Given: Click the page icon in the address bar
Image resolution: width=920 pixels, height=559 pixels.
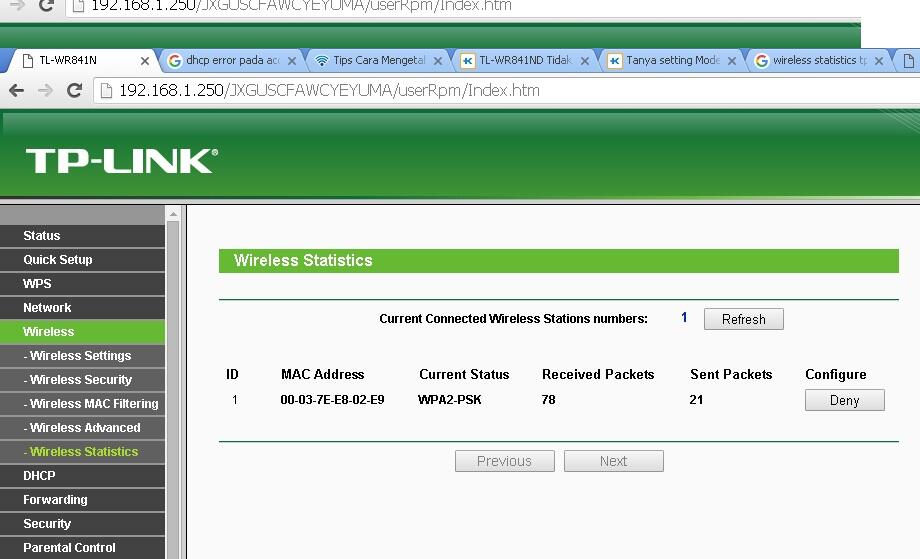Looking at the screenshot, I should point(106,90).
